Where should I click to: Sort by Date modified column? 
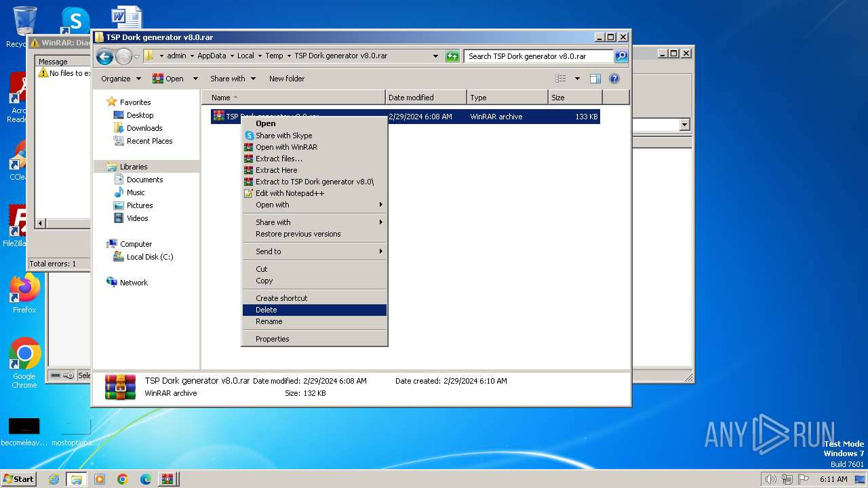(426, 98)
